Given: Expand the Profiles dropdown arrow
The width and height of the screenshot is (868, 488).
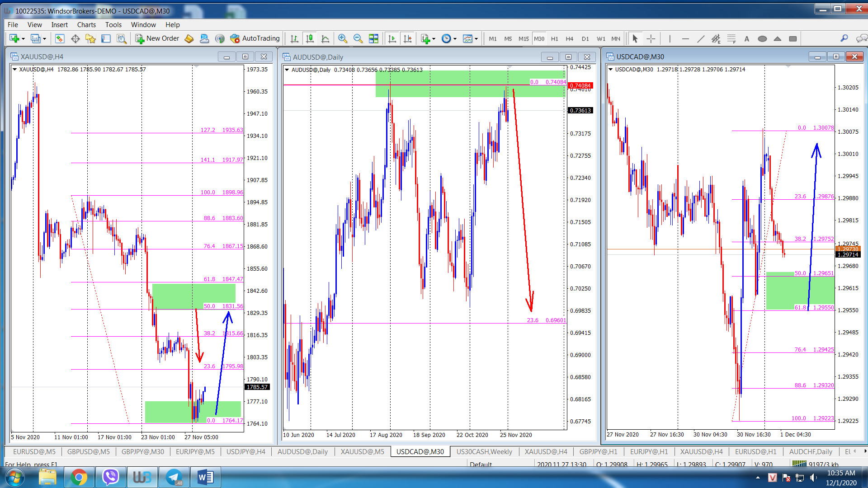Looking at the screenshot, I should [x=44, y=39].
